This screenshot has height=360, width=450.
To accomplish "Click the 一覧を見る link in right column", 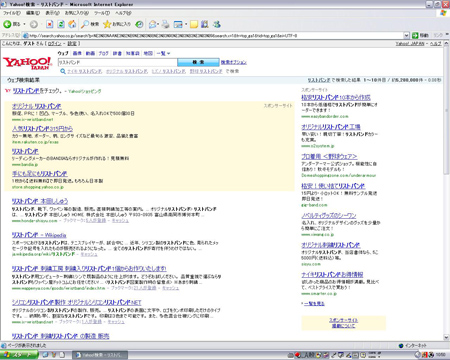I will click(314, 303).
